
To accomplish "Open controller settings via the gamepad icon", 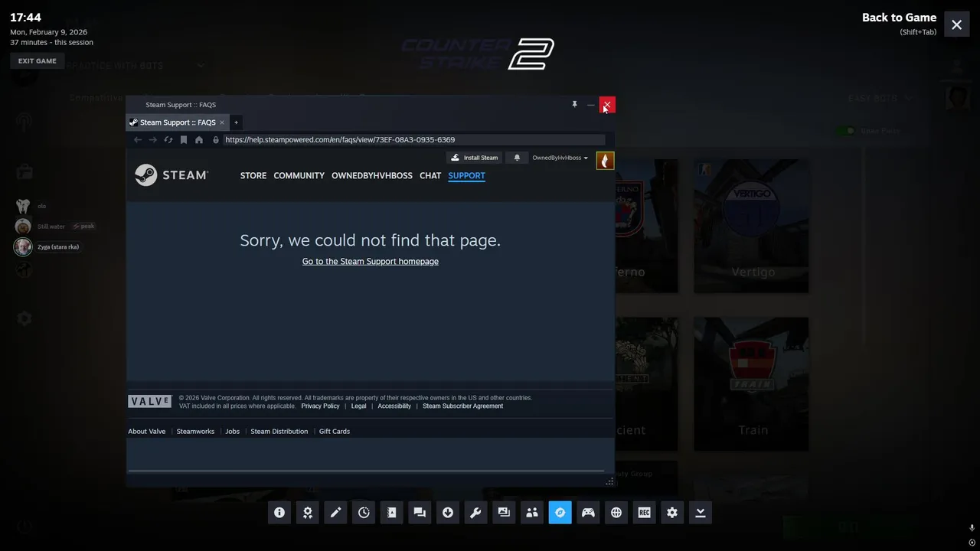I will tap(588, 513).
